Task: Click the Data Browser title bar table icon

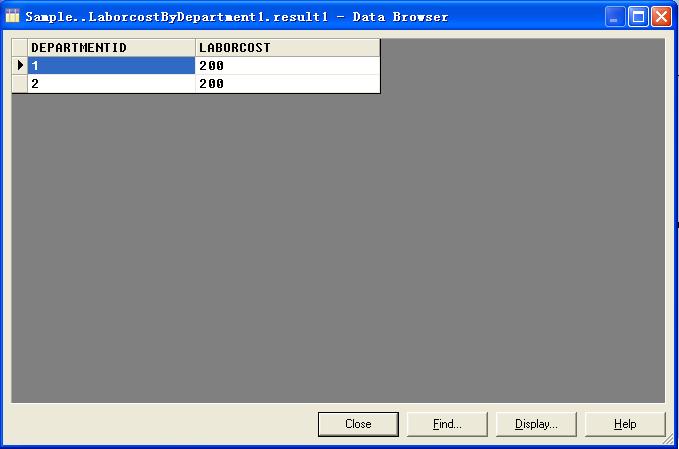Action: click(x=12, y=16)
